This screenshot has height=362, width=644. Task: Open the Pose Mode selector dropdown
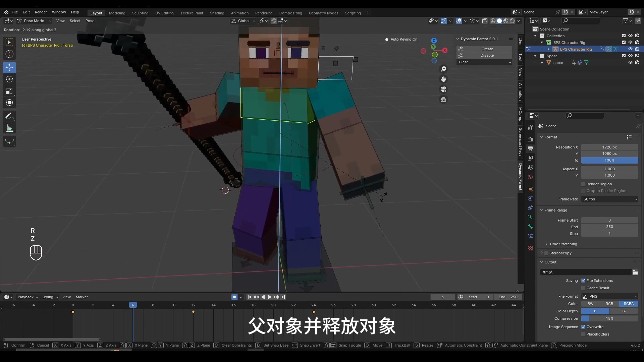[x=34, y=21]
